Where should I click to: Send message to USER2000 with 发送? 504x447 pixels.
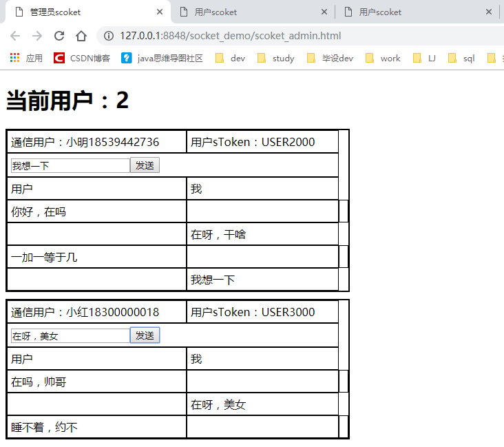coord(145,165)
